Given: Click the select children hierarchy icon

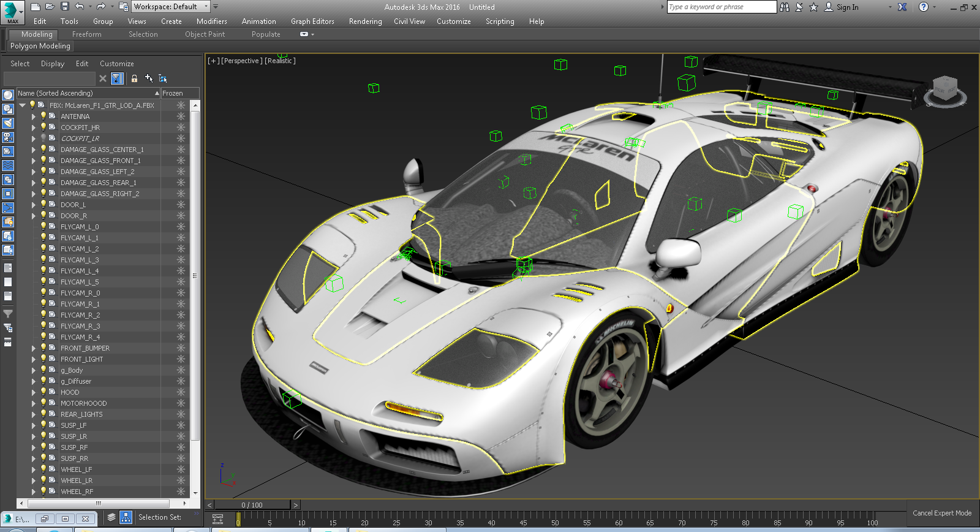Looking at the screenshot, I should click(x=163, y=78).
